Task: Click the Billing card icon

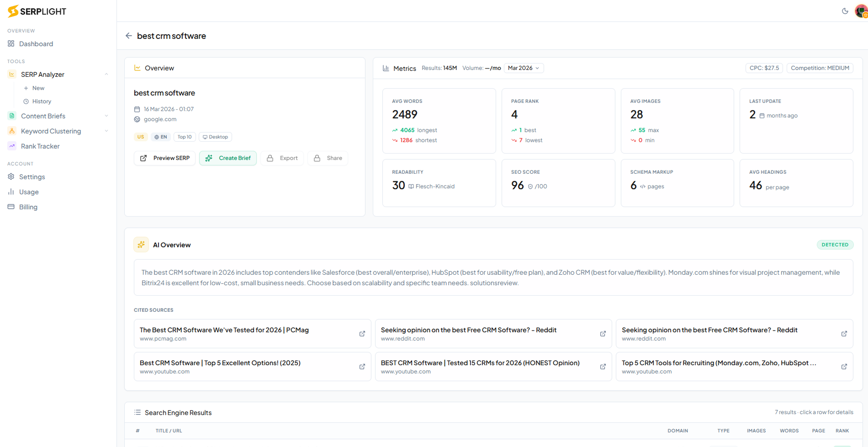Action: 11,207
